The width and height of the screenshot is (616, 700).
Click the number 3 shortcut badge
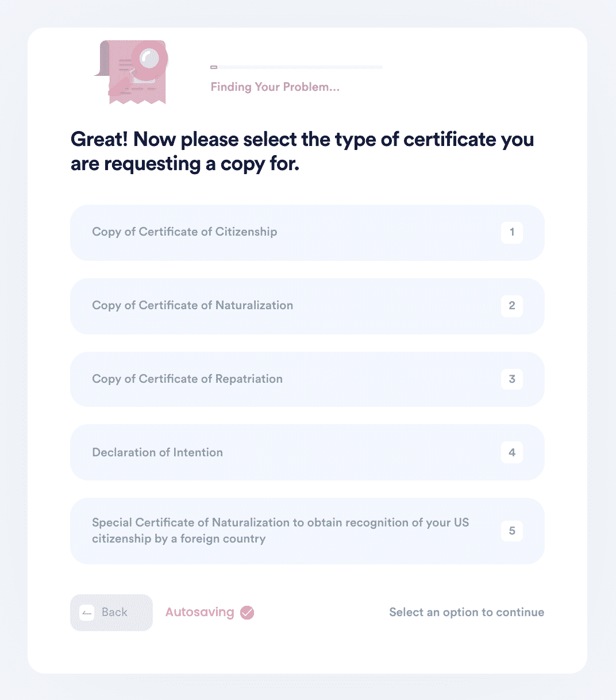[x=512, y=379]
